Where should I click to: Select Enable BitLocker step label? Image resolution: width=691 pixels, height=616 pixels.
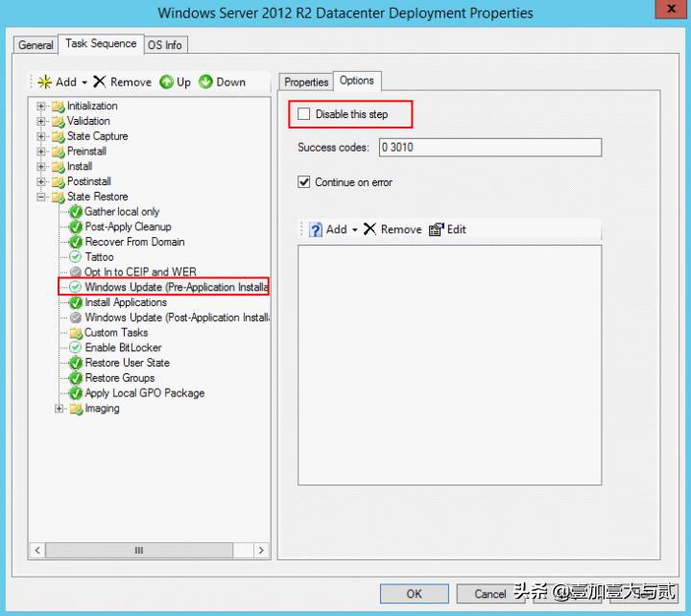[x=123, y=347]
